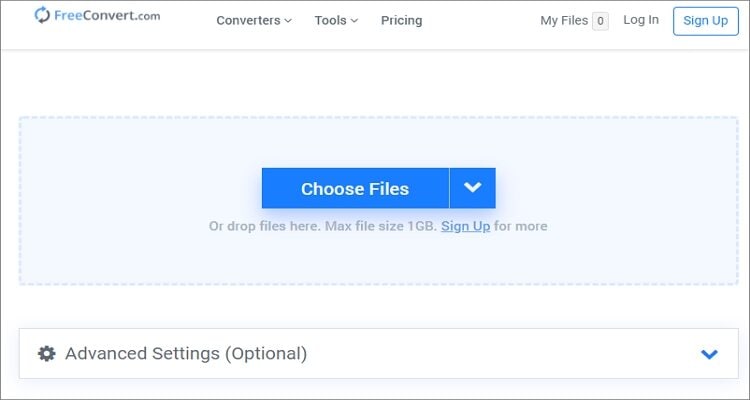
Task: Go to the Pricing page
Action: click(x=401, y=20)
